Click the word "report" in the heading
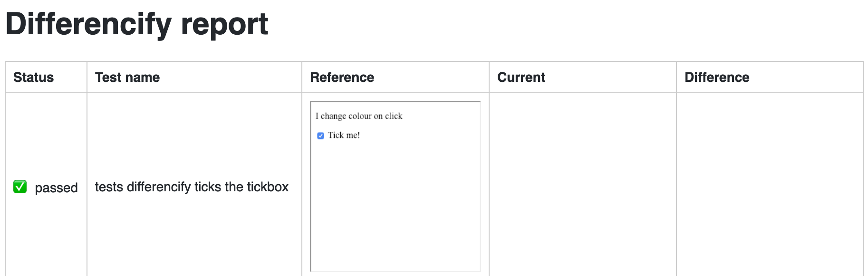This screenshot has height=276, width=868. pyautogui.click(x=224, y=24)
